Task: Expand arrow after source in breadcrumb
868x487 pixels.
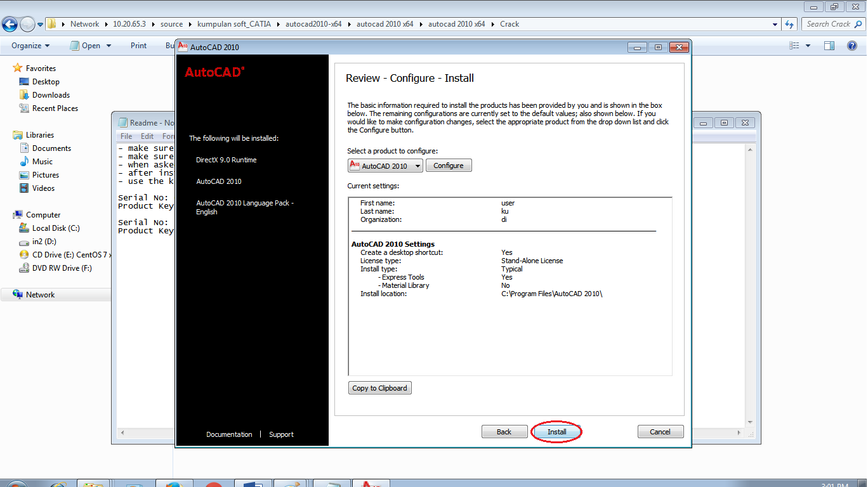Action: point(190,24)
